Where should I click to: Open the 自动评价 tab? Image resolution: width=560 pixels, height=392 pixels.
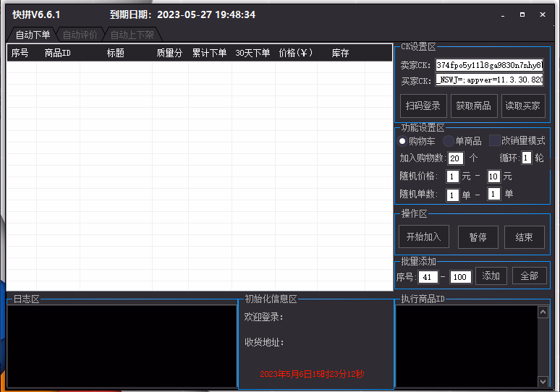(80, 35)
